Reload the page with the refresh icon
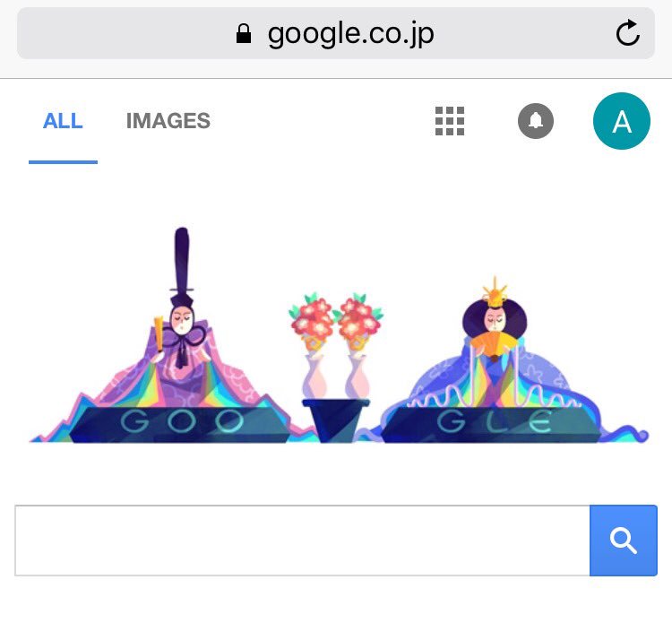This screenshot has width=672, height=623. [628, 32]
